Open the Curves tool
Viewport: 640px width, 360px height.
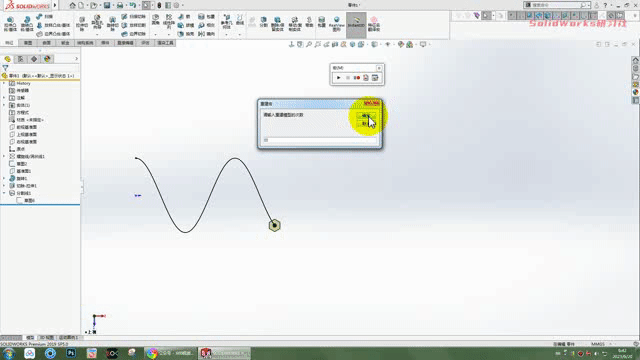(x=240, y=20)
